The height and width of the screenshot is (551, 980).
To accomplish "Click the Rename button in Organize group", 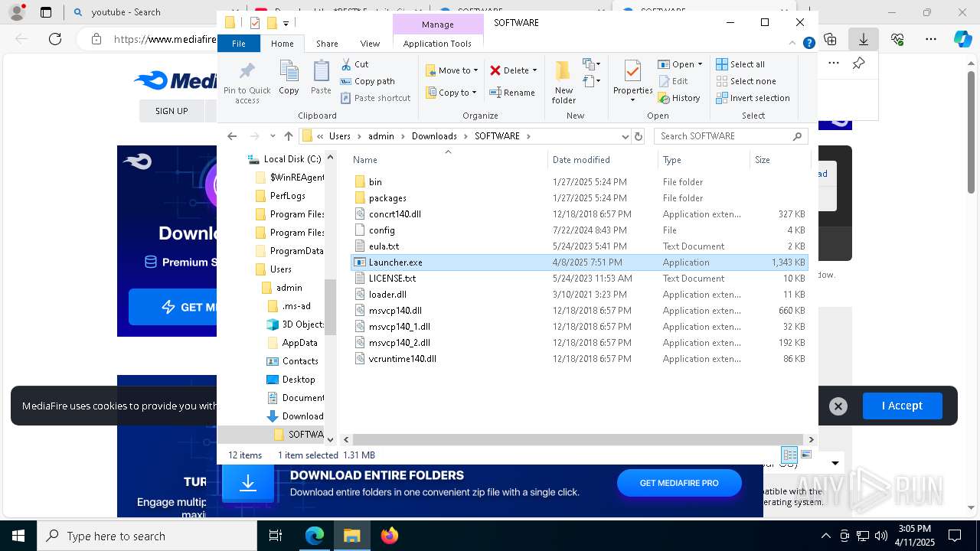I will pos(512,93).
